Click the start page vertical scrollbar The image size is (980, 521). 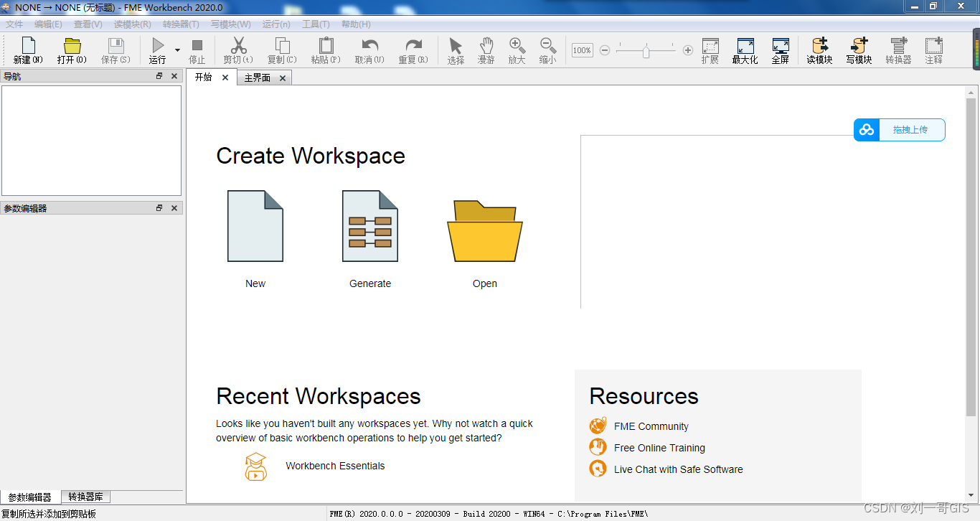click(x=971, y=257)
